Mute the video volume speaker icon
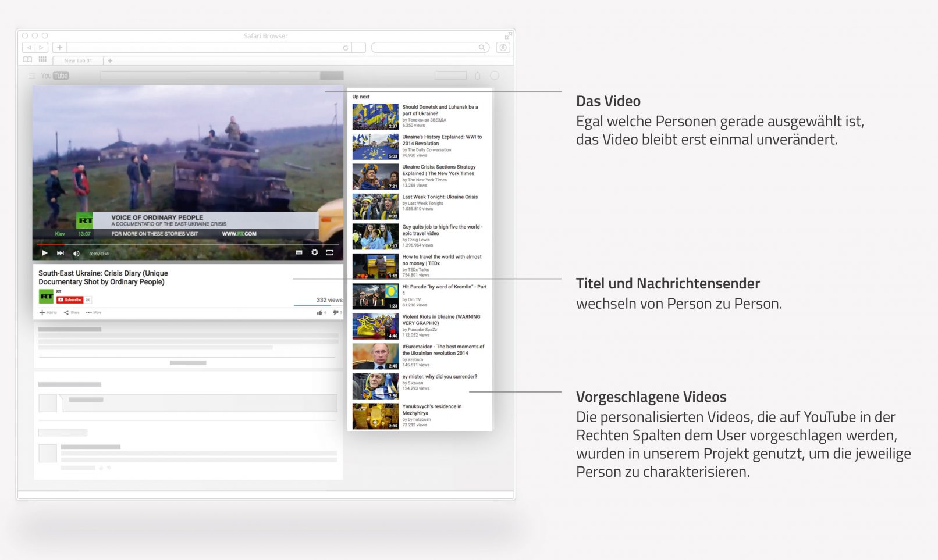The width and height of the screenshot is (938, 560). 76,253
